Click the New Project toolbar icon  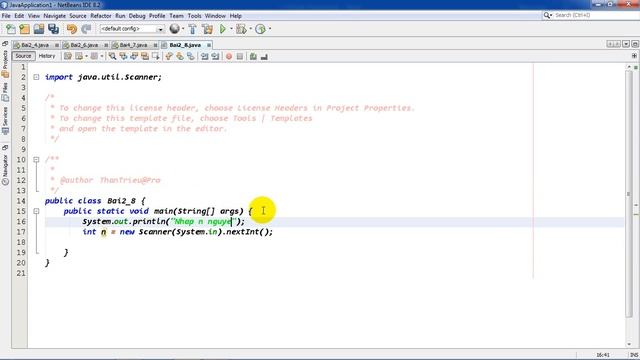pyautogui.click(x=25, y=29)
